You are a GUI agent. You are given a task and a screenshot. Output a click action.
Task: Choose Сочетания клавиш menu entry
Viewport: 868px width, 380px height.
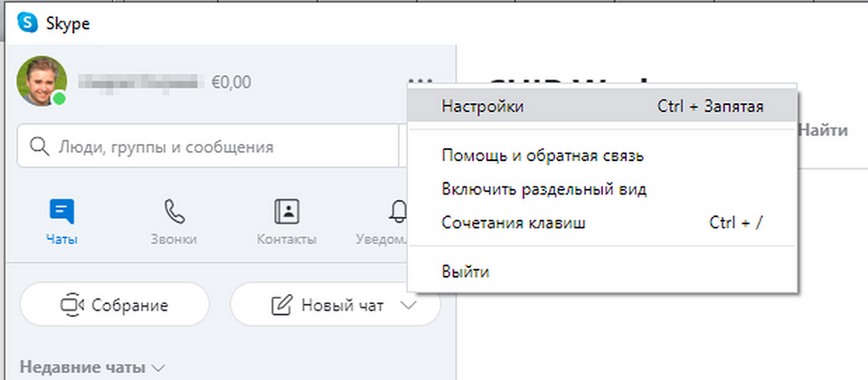pyautogui.click(x=514, y=222)
